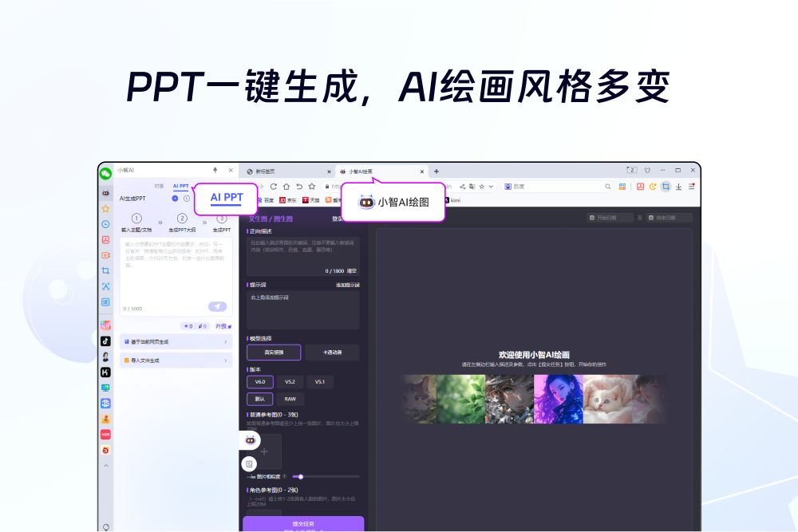Open downloads arrow in browser toolbar

click(x=678, y=187)
